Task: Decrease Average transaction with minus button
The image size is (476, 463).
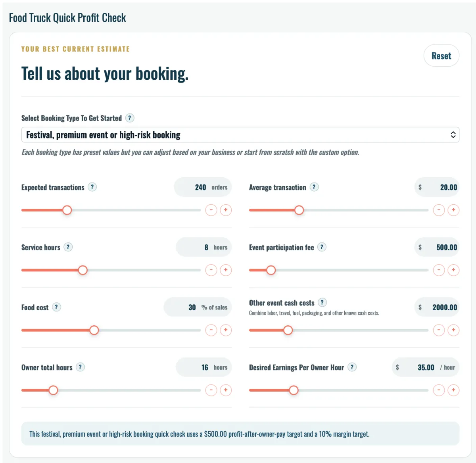Action: coord(439,210)
